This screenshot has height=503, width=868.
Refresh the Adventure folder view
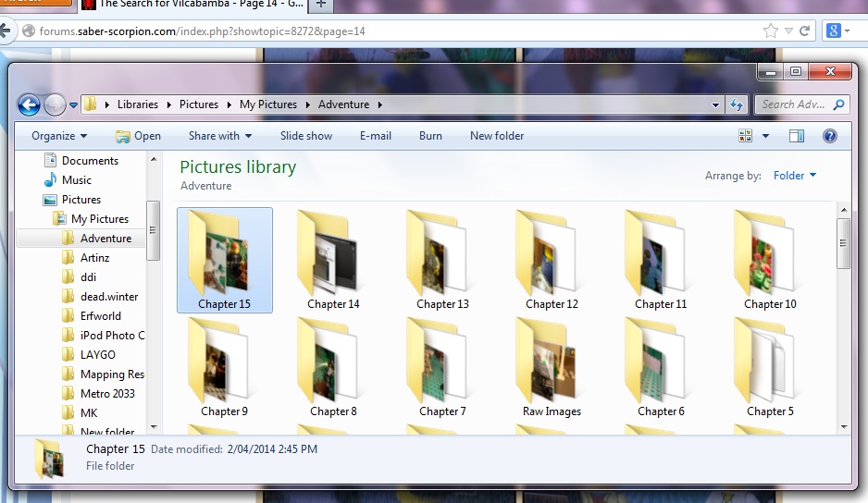[x=737, y=104]
